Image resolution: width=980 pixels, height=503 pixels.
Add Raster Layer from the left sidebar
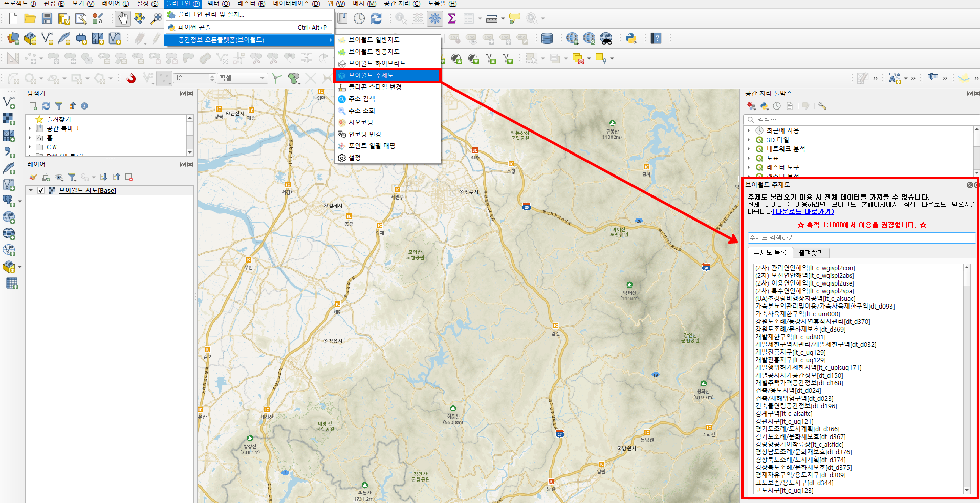[x=9, y=119]
